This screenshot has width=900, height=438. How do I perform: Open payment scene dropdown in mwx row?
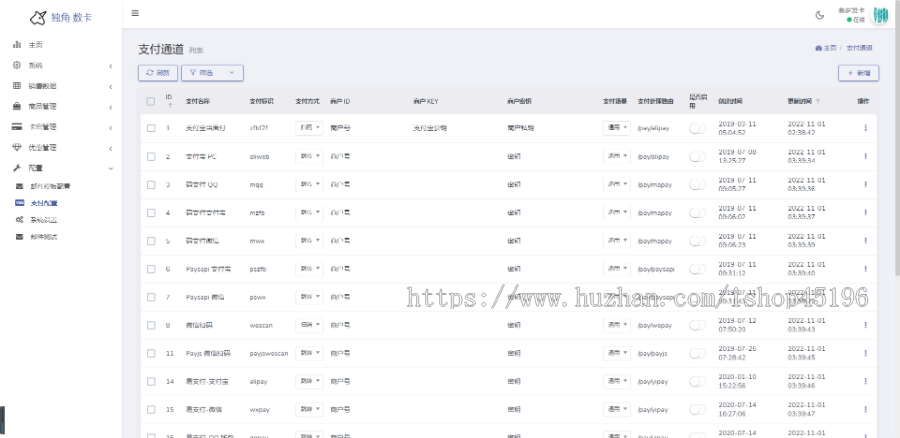[617, 241]
